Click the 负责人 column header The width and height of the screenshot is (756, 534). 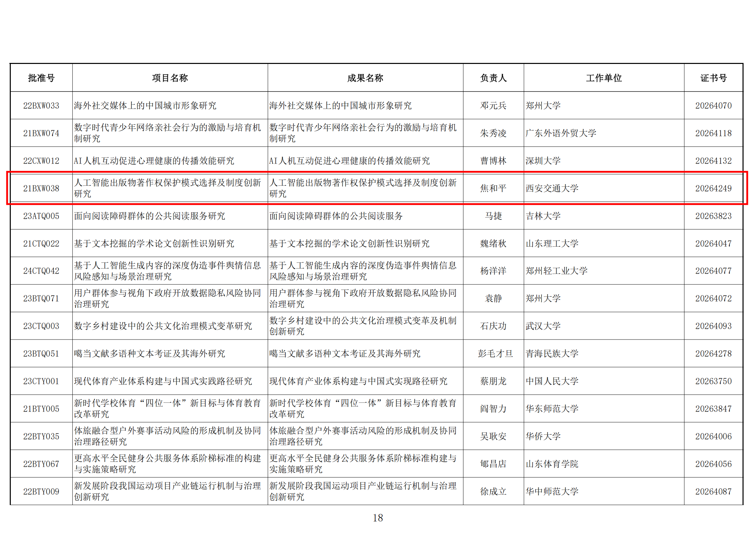tap(493, 78)
